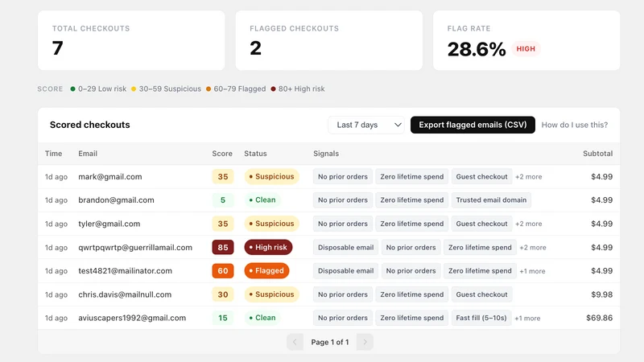644x362 pixels.
Task: Click the score 5 badge
Action: point(223,200)
